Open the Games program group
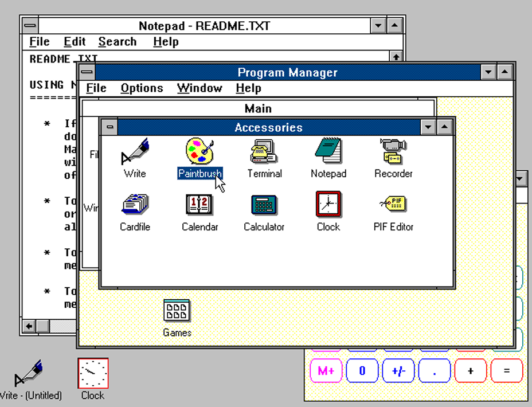Screen dimensions: 532x407 point(177,311)
